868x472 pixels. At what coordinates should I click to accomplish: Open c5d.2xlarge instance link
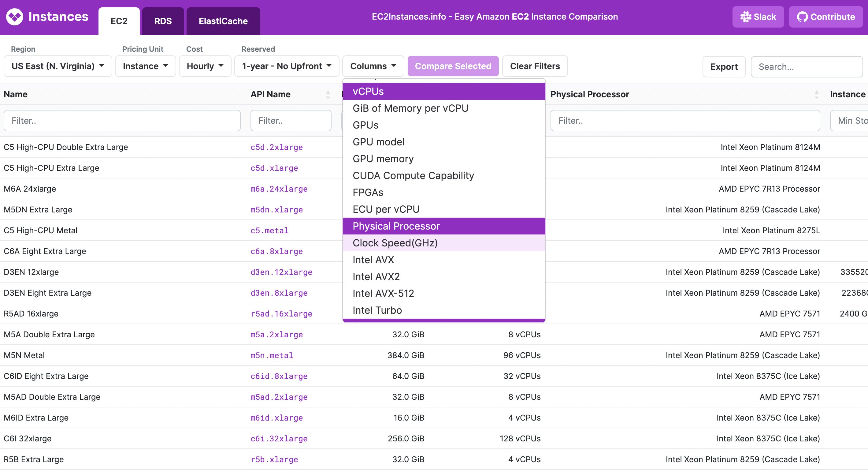tap(276, 147)
